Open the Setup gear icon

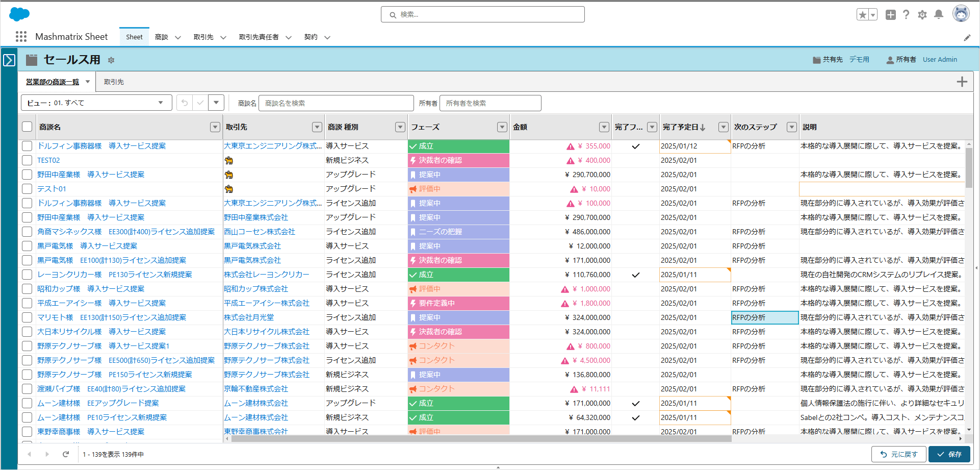pos(922,15)
